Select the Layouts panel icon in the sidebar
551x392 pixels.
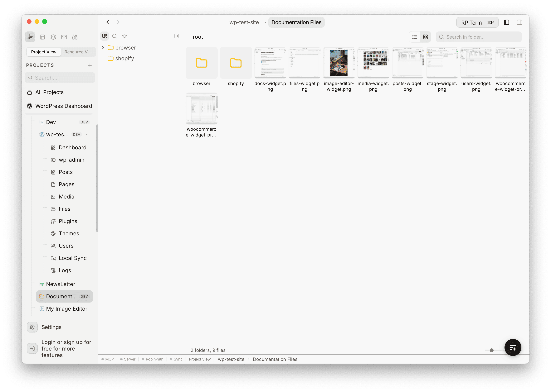click(43, 37)
